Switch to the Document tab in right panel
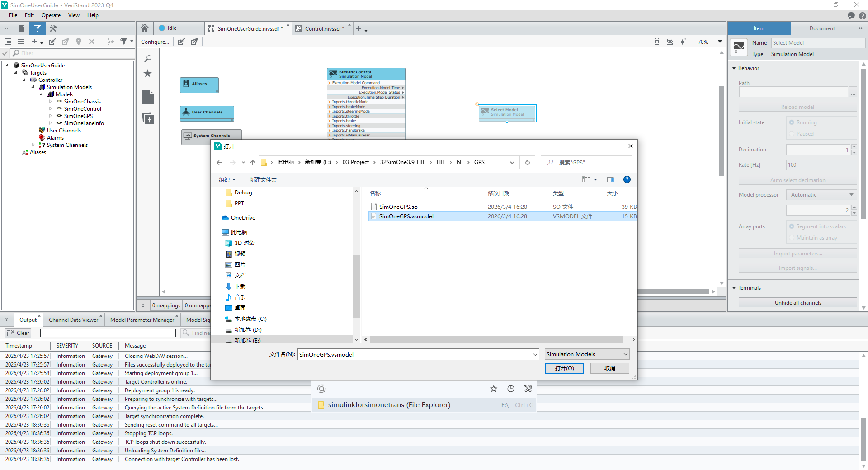 click(822, 28)
